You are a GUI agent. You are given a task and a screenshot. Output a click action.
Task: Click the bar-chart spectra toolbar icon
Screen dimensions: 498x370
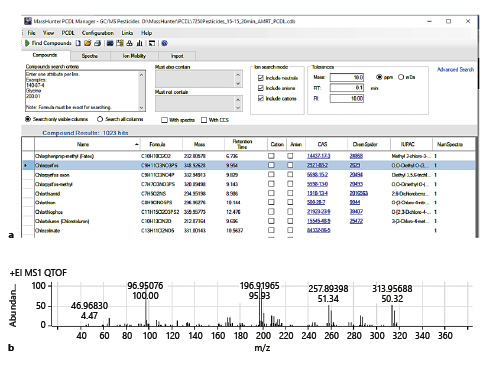coord(140,43)
